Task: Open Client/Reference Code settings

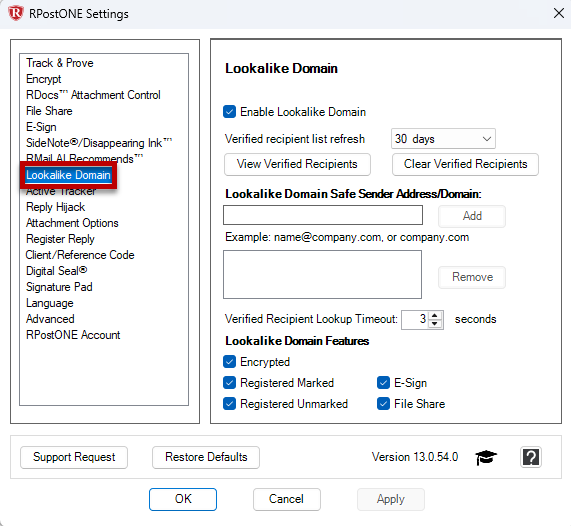Action: coord(80,255)
